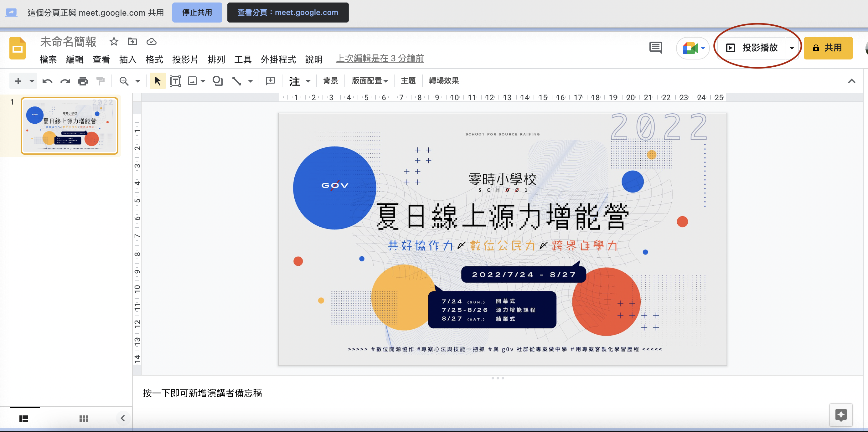Click the Google Meet camera icon
The image size is (868, 432).
pos(690,48)
